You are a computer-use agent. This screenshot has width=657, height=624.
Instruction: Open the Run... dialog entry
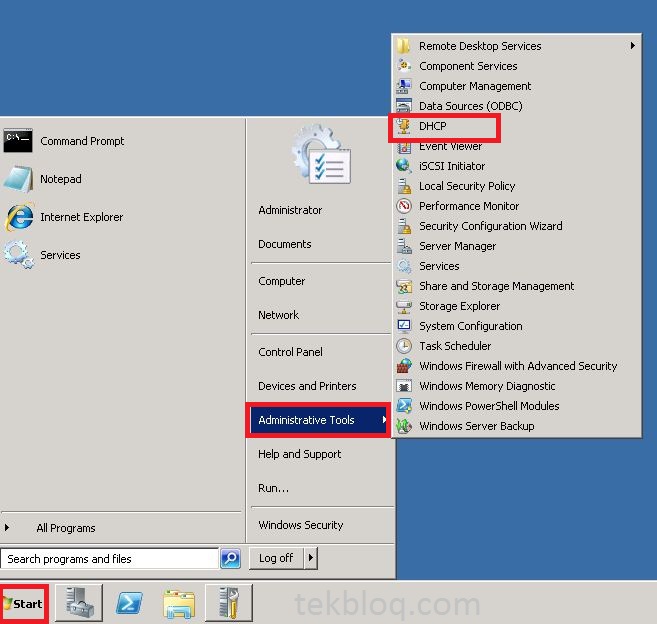click(x=274, y=488)
